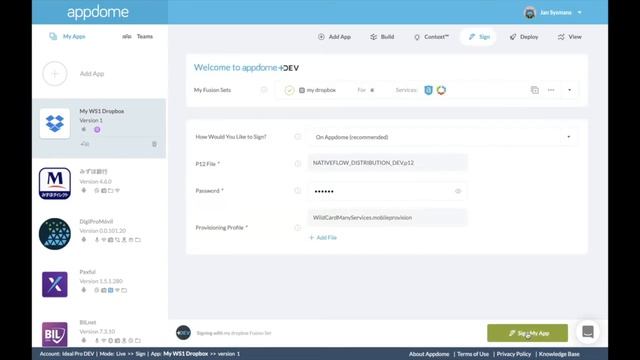Click the user avatar picture
Viewport: 640px width, 360px height.
(x=530, y=13)
